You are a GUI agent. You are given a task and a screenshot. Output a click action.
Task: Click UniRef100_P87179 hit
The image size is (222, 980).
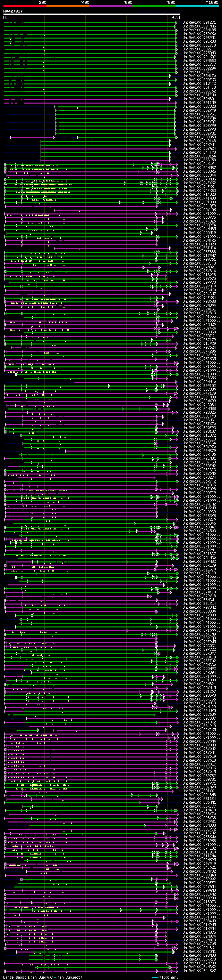tap(199, 340)
